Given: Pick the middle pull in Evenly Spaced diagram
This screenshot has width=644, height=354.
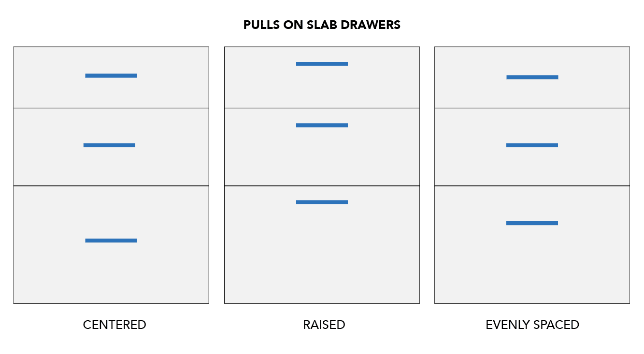Looking at the screenshot, I should click(532, 145).
